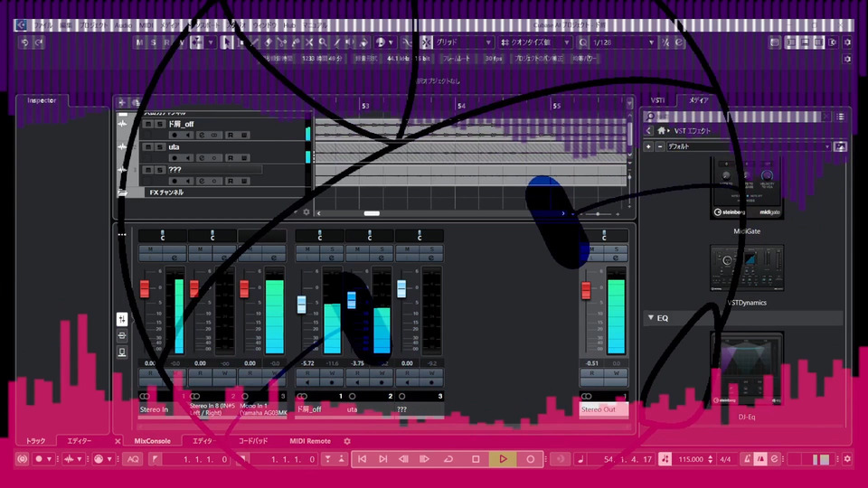868x488 pixels.
Task: Click the MixConsole inserts section icon on left
Action: pyautogui.click(x=122, y=336)
